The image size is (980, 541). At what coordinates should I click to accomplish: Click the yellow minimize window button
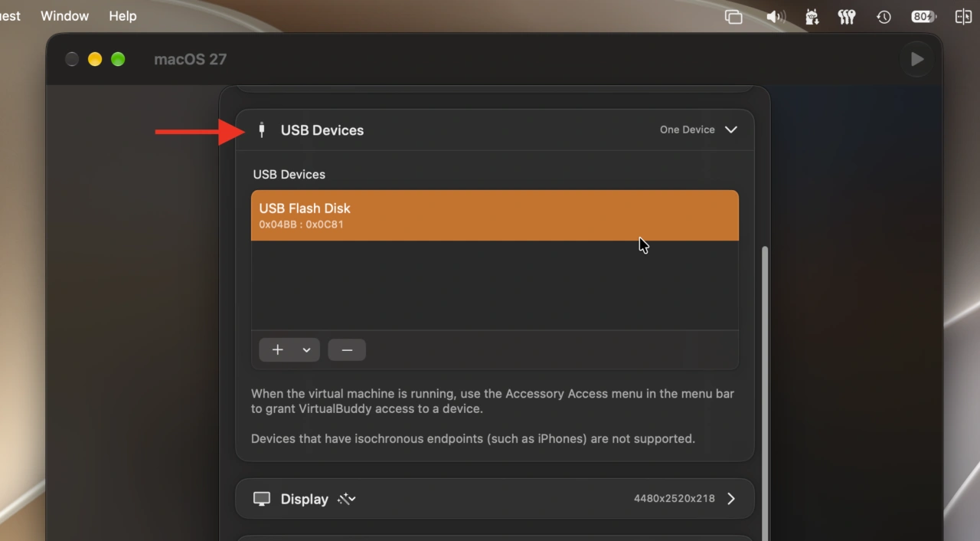(95, 59)
